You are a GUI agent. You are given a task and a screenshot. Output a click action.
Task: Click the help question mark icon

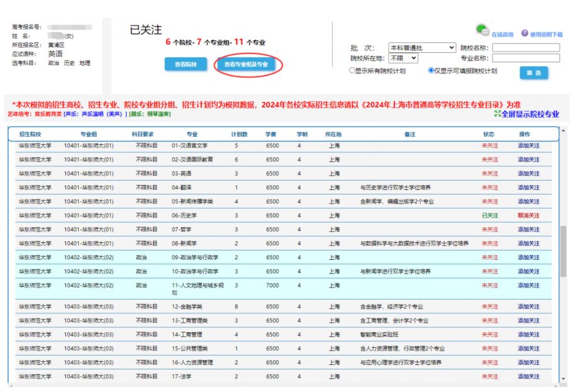(525, 33)
